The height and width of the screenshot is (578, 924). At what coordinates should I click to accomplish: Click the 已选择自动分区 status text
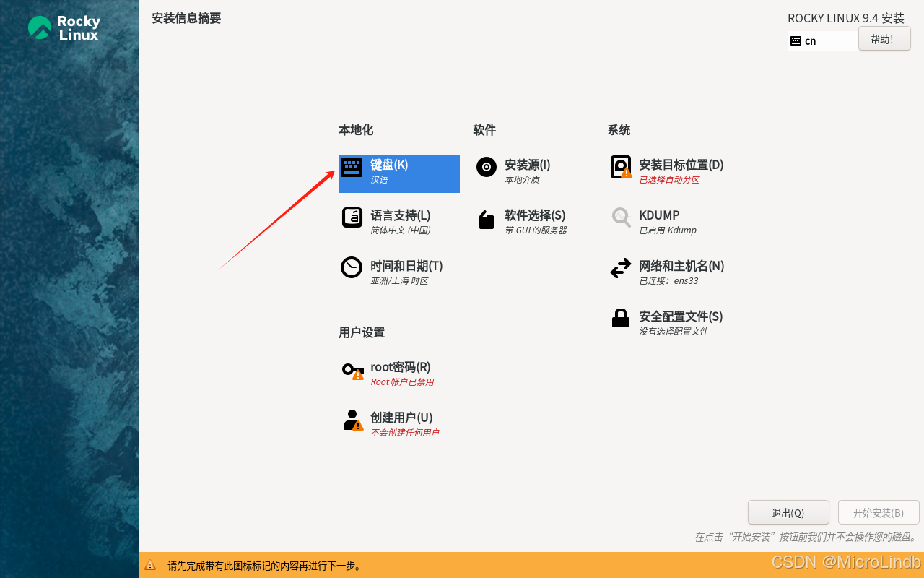coord(669,180)
